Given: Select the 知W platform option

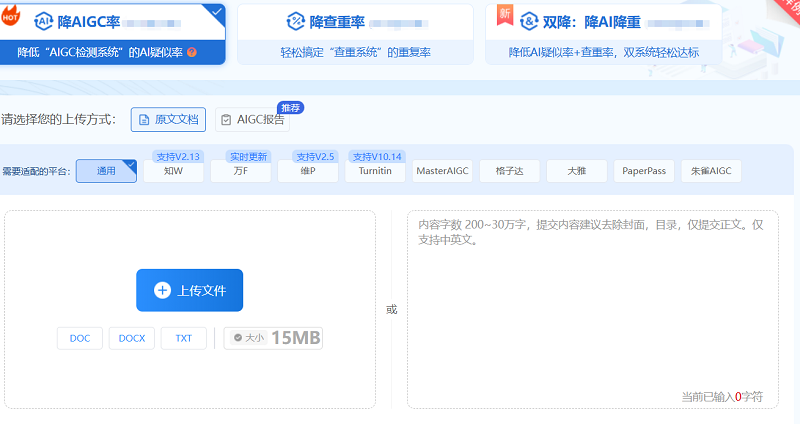Looking at the screenshot, I should [x=173, y=171].
